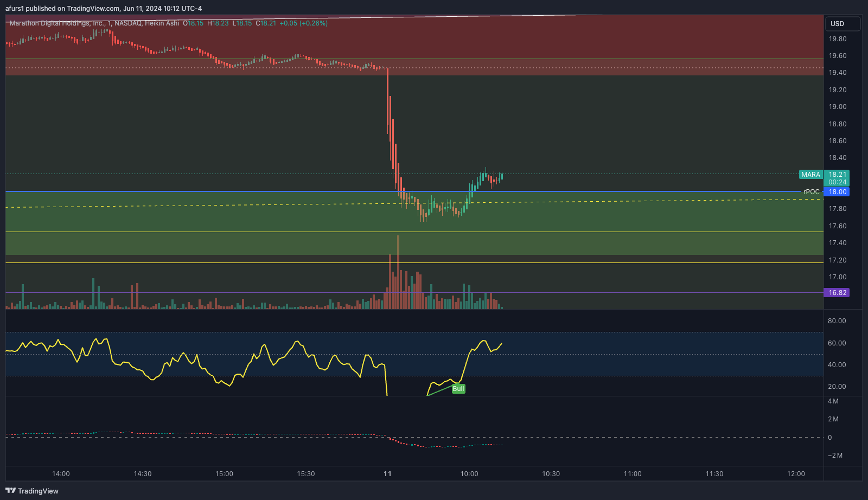Screen dimensions: 868x500
Task: Click the purple 16.82 price label
Action: (837, 293)
